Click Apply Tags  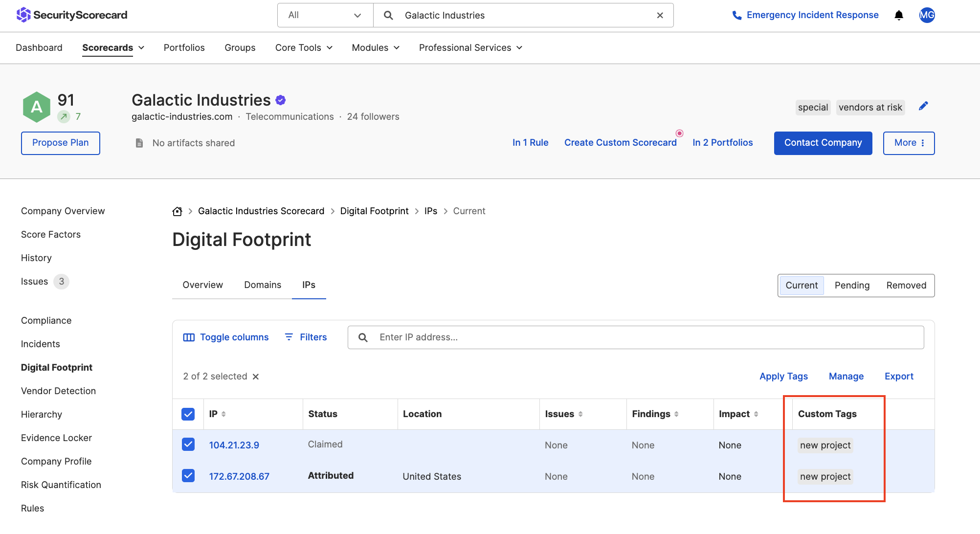pos(783,377)
